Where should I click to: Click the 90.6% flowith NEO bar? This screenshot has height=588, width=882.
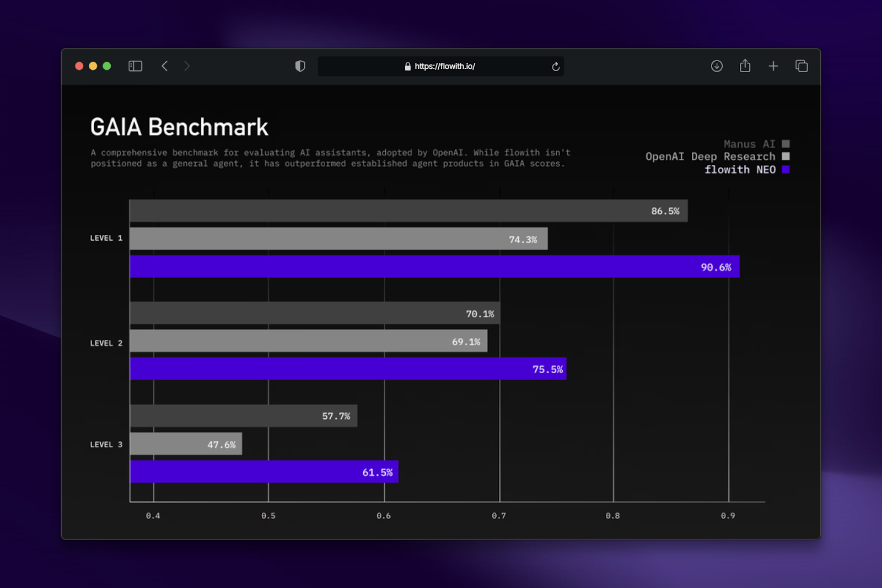pyautogui.click(x=434, y=267)
